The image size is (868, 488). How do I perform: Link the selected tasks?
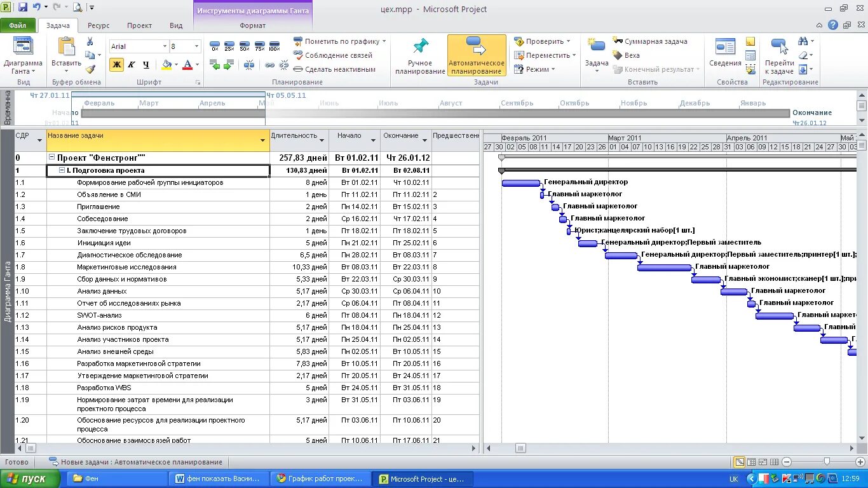(x=269, y=65)
